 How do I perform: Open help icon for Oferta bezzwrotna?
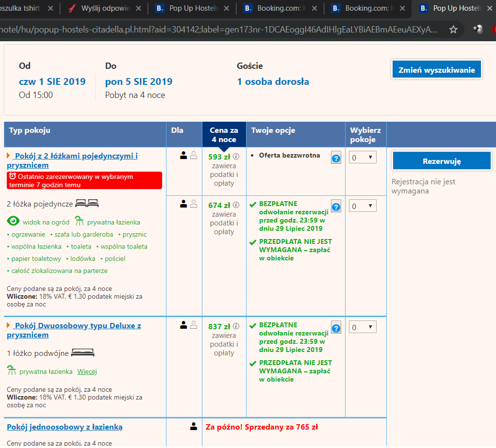336,158
